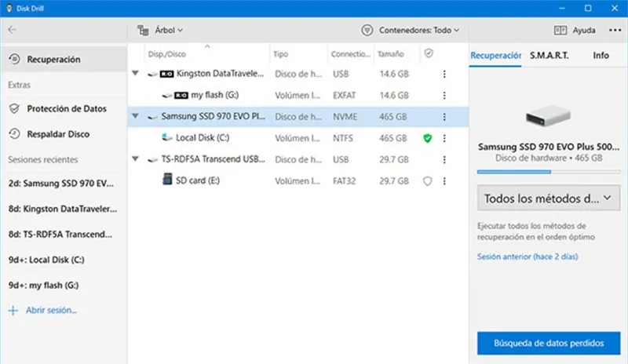The height and width of the screenshot is (364, 628).
Task: Switch to the Recuperación tab
Action: 496,55
